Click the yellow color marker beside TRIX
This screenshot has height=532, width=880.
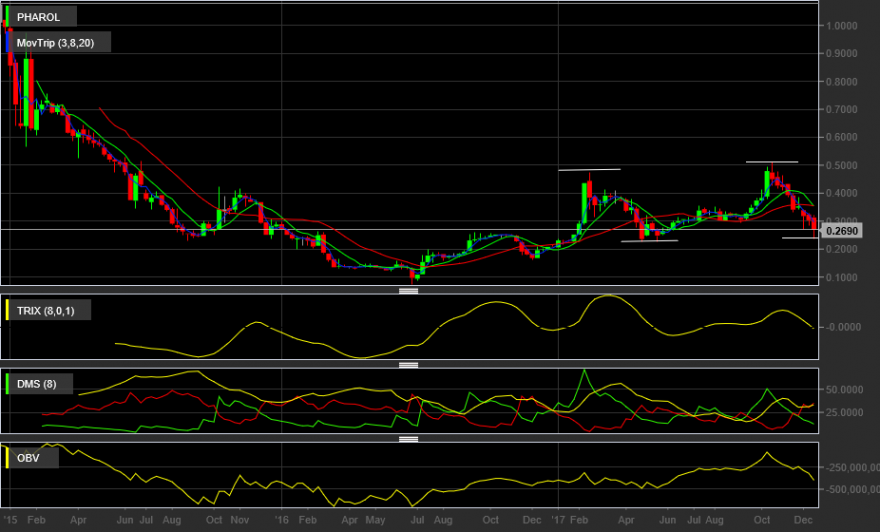pyautogui.click(x=7, y=310)
